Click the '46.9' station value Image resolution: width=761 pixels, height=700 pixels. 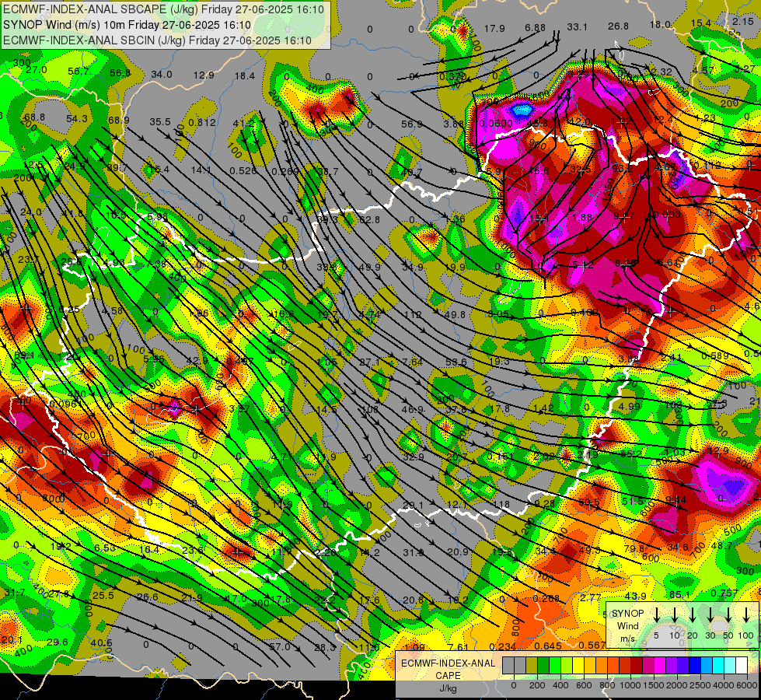pyautogui.click(x=413, y=410)
